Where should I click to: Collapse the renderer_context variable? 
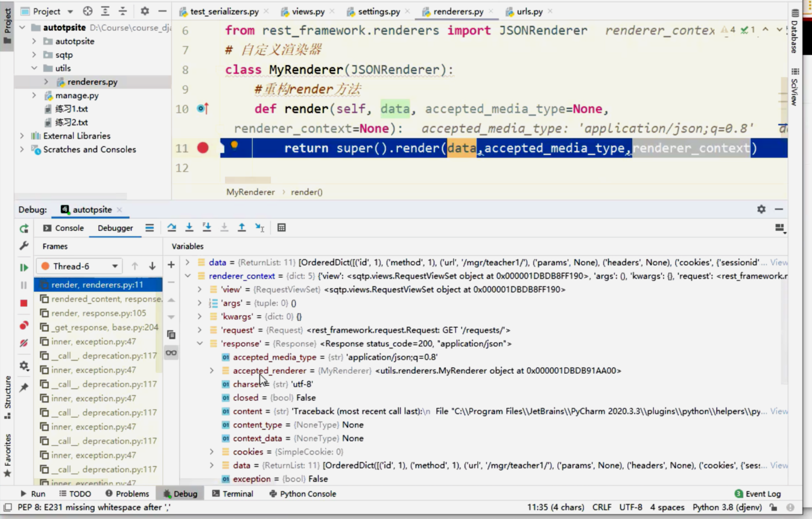(x=188, y=276)
